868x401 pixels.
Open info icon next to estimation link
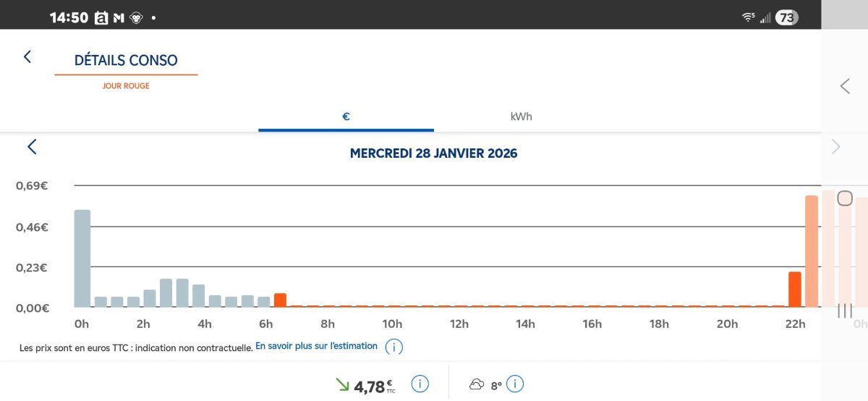[x=394, y=347]
